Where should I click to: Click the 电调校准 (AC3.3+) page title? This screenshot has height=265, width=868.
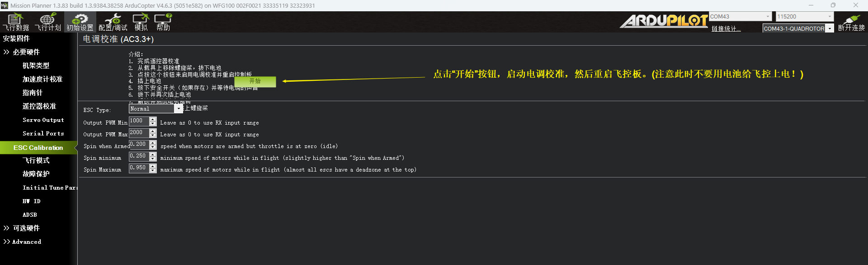[118, 39]
